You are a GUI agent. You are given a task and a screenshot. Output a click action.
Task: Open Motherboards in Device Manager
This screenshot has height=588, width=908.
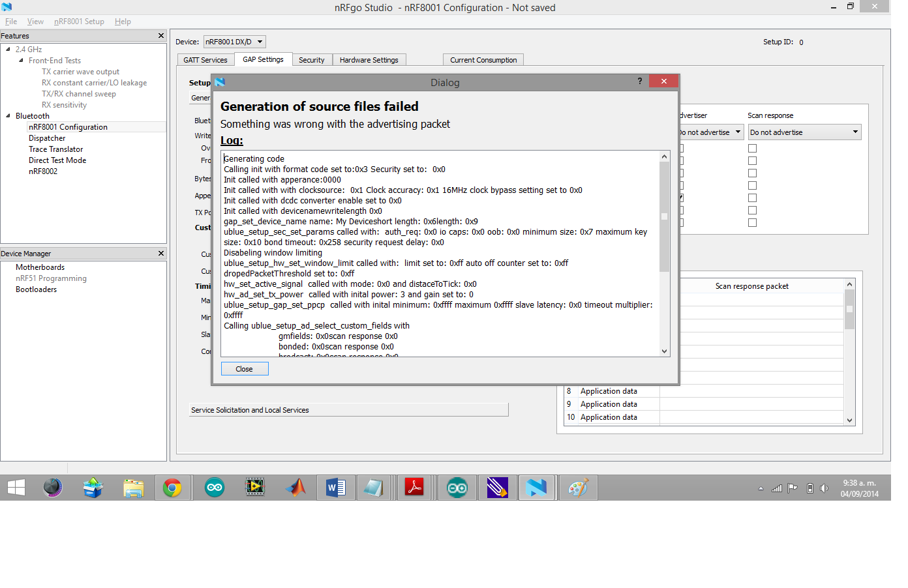(x=40, y=267)
